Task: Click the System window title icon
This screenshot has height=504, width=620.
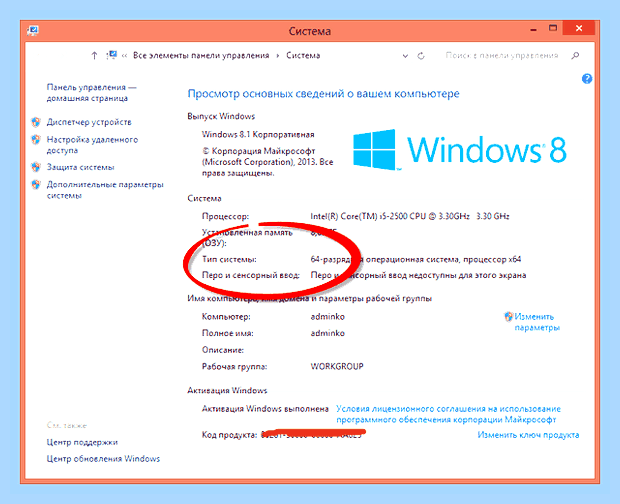Action: click(x=33, y=30)
